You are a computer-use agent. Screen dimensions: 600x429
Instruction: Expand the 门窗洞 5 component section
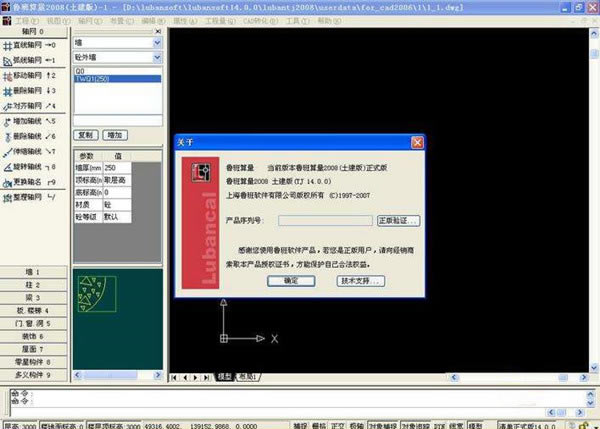33,324
